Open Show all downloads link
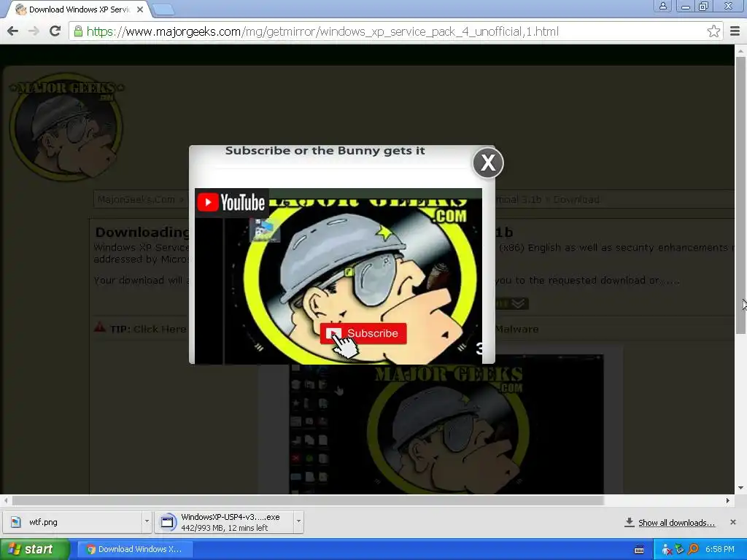747x560 pixels. [676, 523]
